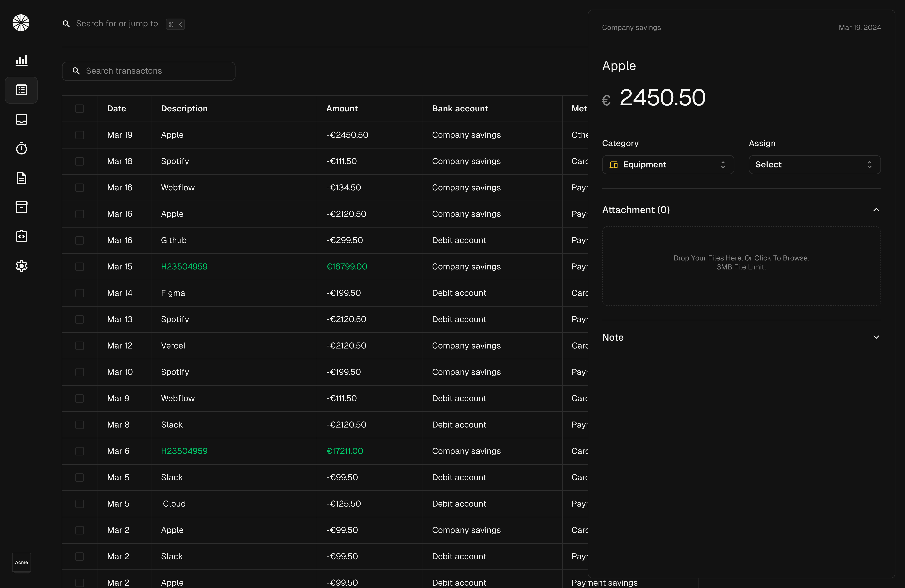The height and width of the screenshot is (588, 905).
Task: Open the inbox tray sidebar icon
Action: tap(21, 119)
